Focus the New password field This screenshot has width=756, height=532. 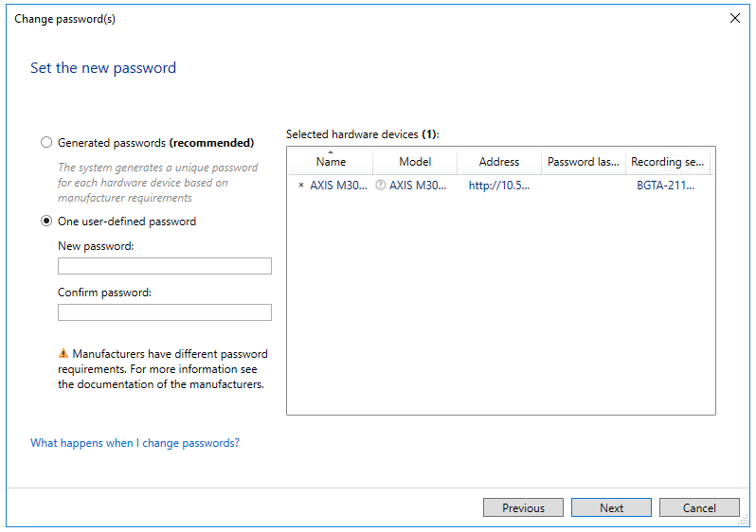pos(164,266)
